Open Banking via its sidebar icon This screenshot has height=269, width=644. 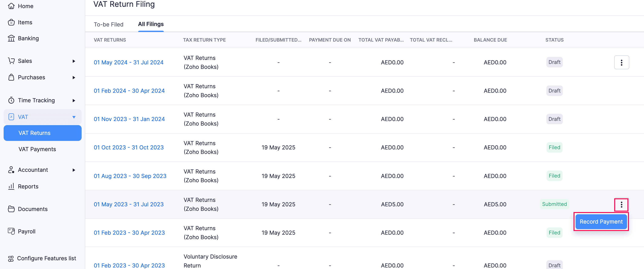click(12, 38)
